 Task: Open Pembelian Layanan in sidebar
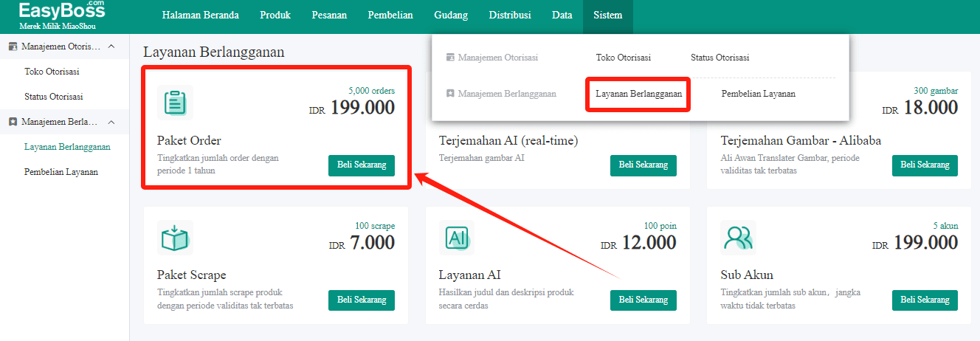click(x=61, y=172)
